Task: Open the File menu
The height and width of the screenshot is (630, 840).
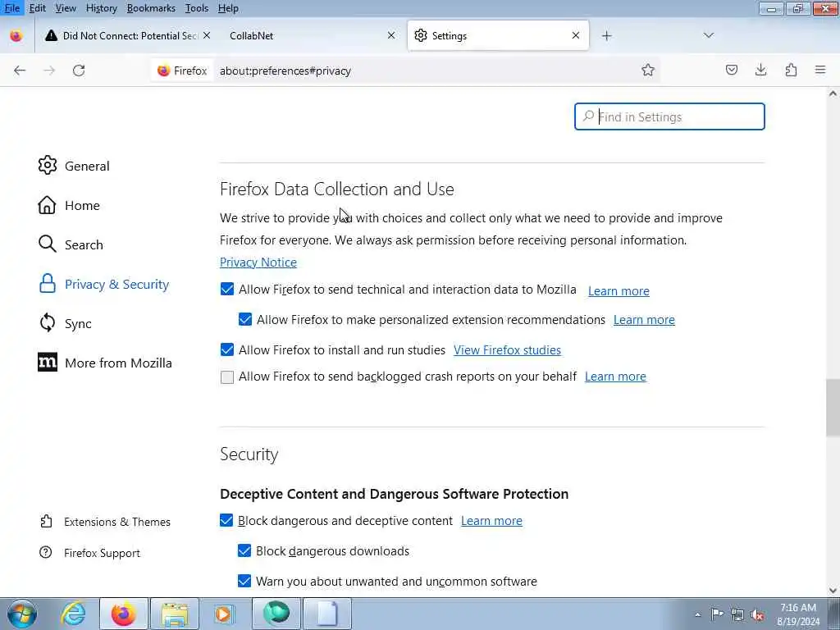Action: pos(11,8)
